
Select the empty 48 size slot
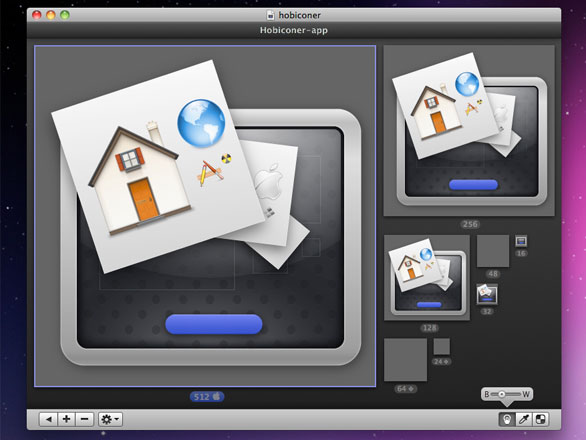click(493, 251)
